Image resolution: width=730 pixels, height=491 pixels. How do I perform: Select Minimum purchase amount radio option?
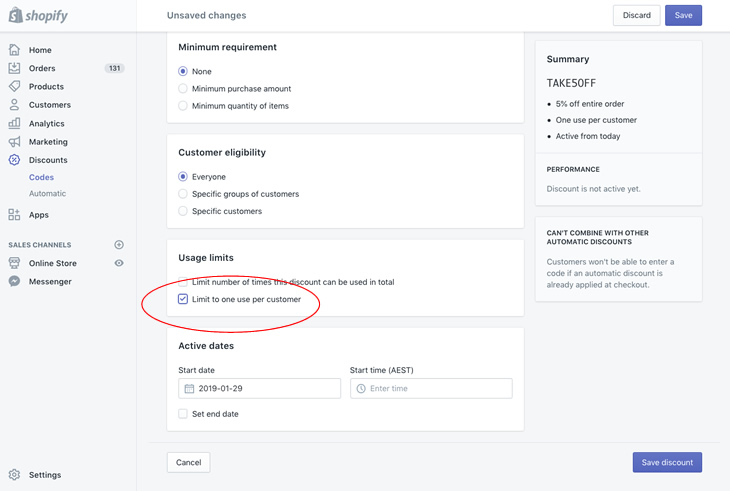183,89
